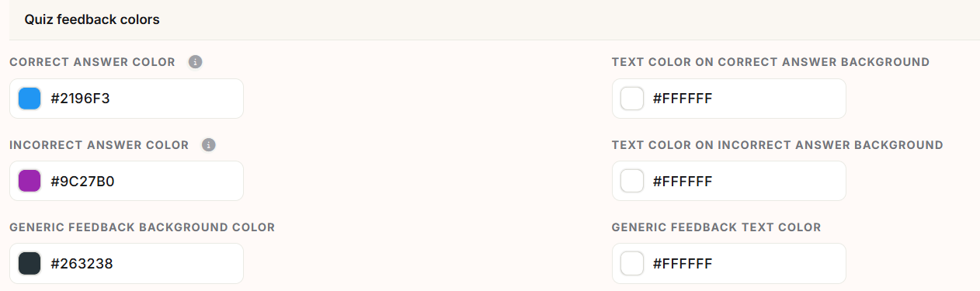The height and width of the screenshot is (291, 980).
Task: Focus the generic feedback text color hex field
Action: pos(729,264)
